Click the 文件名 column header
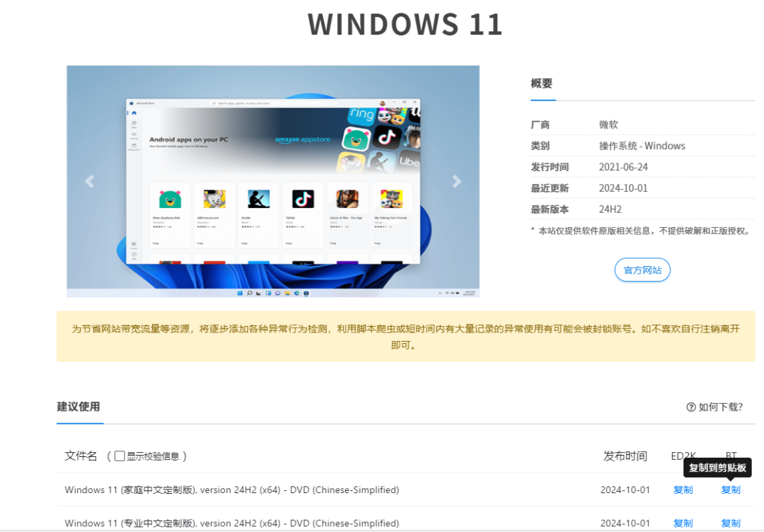 (81, 456)
